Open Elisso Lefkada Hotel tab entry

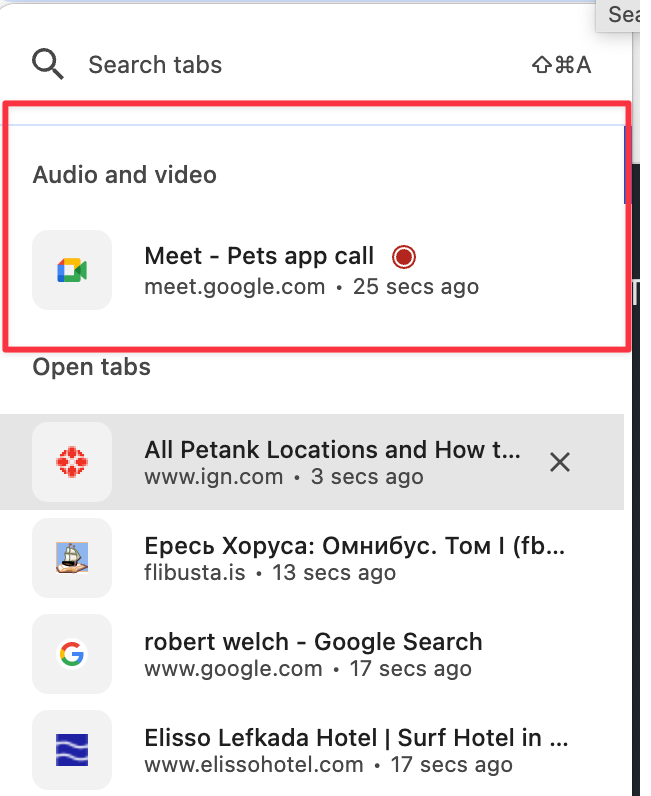[x=312, y=750]
